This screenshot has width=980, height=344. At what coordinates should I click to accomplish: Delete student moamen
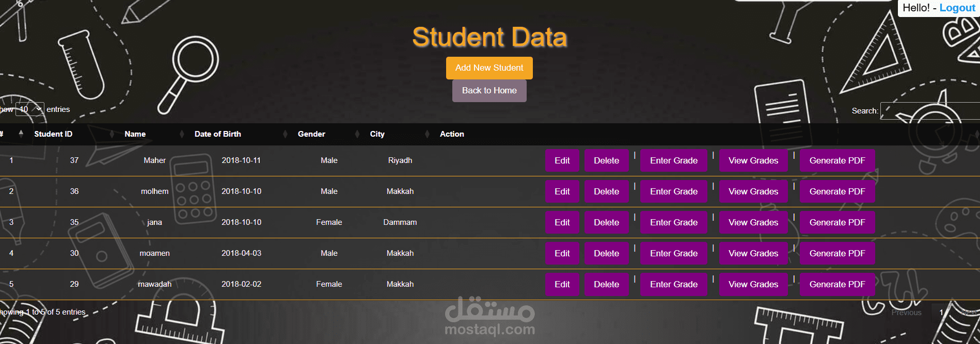pos(606,254)
